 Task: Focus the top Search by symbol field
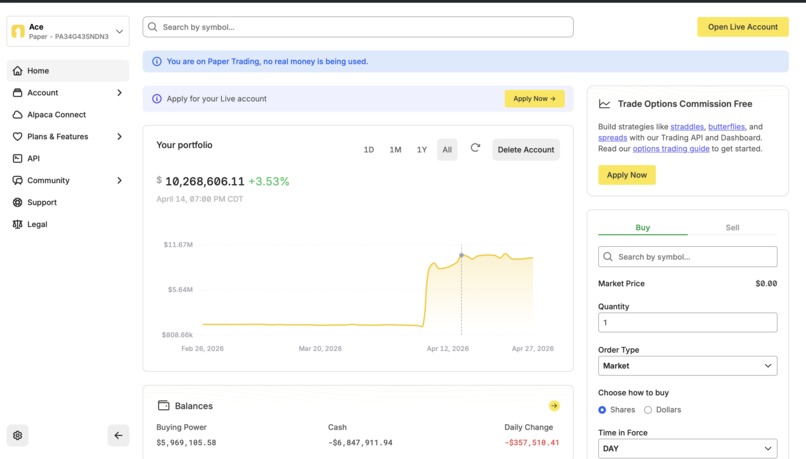(x=358, y=27)
